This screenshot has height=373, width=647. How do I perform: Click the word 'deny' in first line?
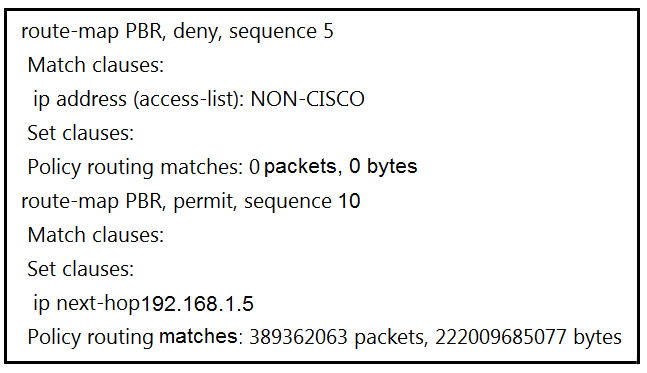pos(197,32)
